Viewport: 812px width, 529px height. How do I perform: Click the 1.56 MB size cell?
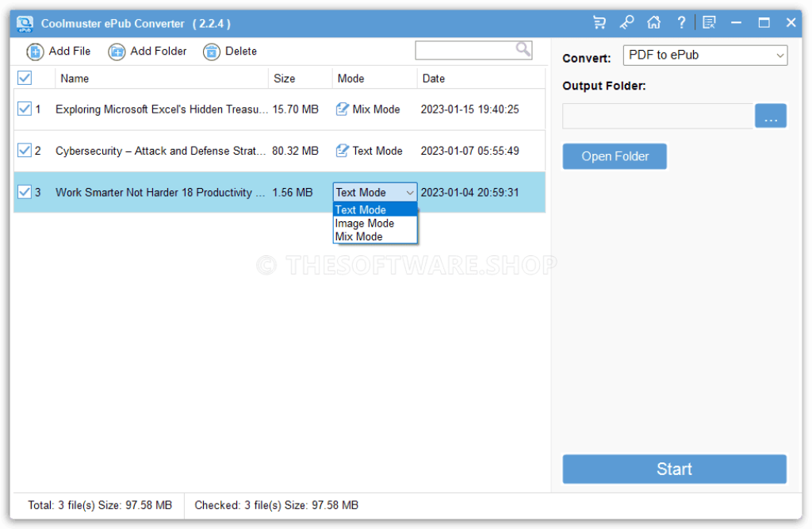(x=293, y=192)
